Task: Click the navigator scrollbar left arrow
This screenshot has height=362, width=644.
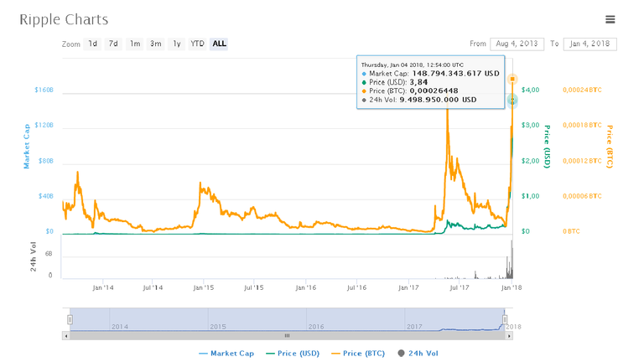Action: pyautogui.click(x=65, y=336)
